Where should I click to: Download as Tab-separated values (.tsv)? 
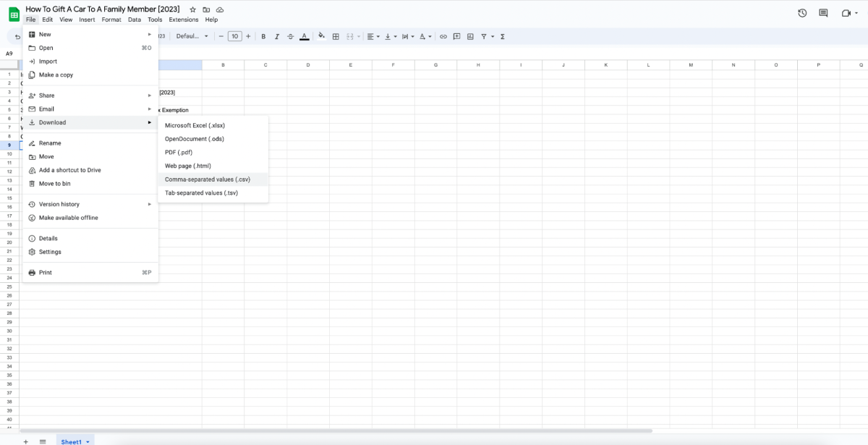coord(213,193)
